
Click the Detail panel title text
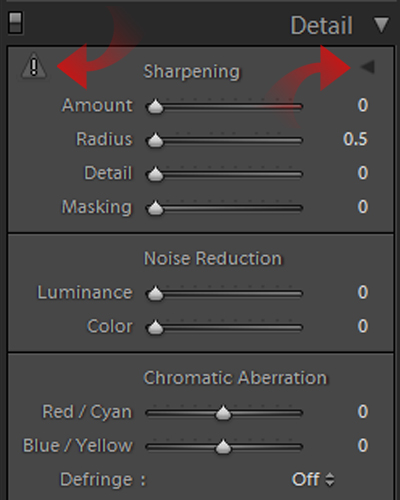click(321, 25)
